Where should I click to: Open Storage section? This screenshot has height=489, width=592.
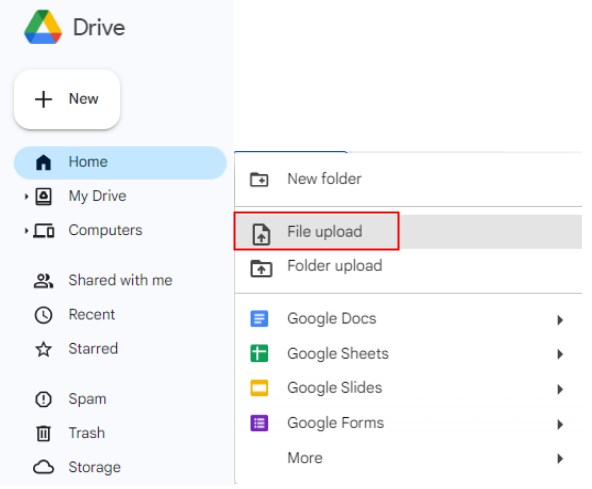coord(120,467)
